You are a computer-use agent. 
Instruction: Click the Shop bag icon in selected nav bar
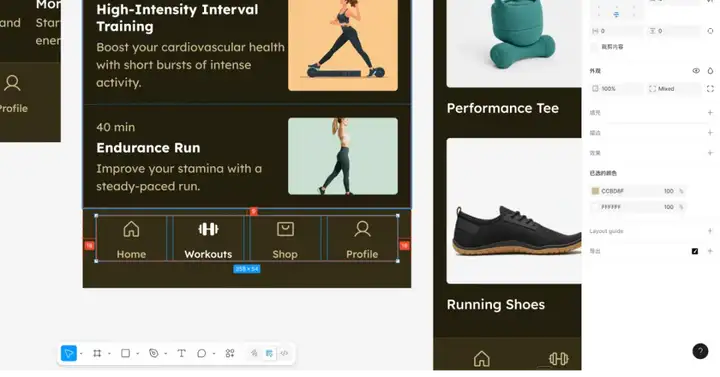click(285, 229)
